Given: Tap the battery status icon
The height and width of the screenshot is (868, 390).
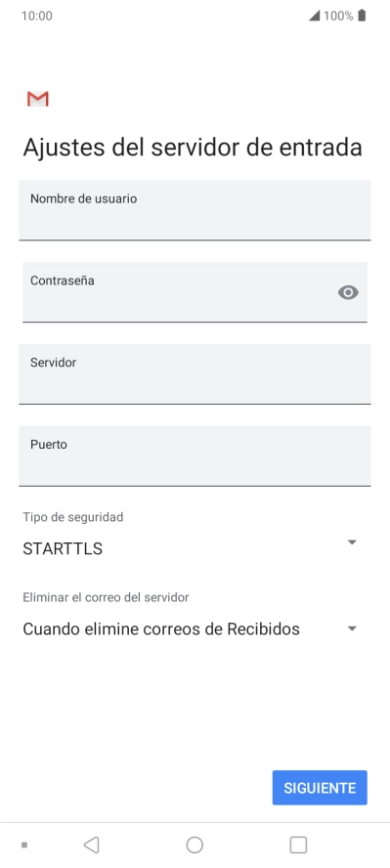Looking at the screenshot, I should (x=362, y=16).
